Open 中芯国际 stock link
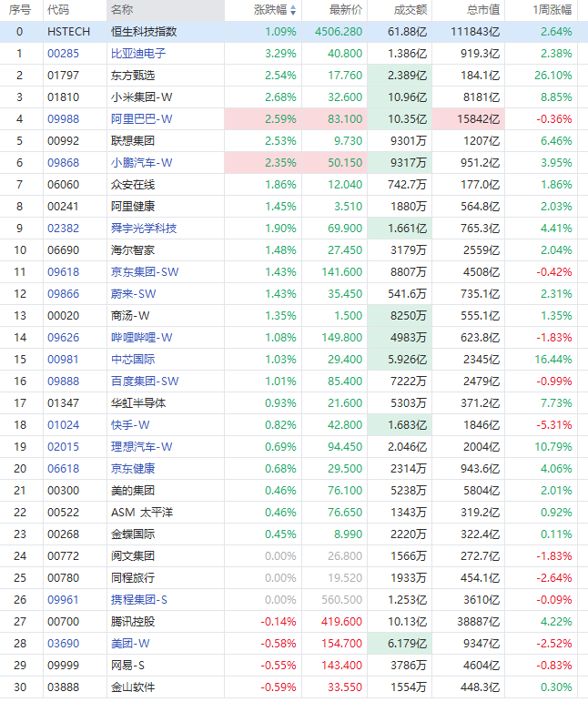This screenshot has height=702, width=588. click(133, 360)
